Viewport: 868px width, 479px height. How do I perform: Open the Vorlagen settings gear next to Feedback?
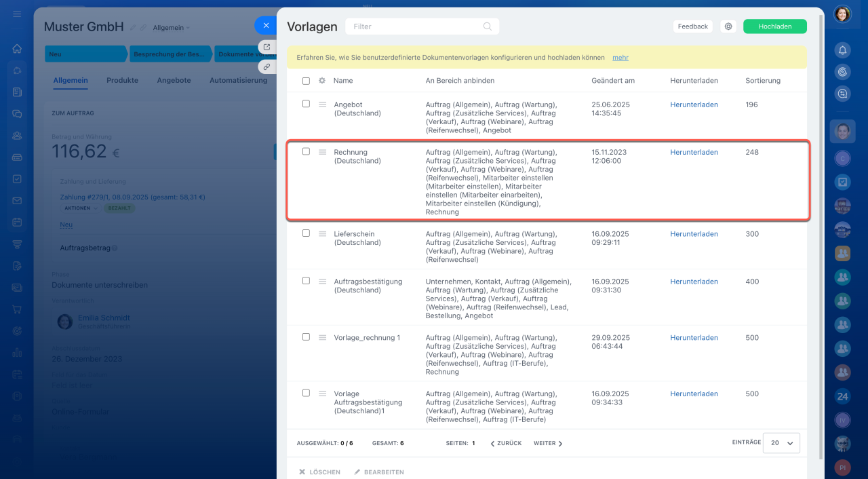click(728, 26)
